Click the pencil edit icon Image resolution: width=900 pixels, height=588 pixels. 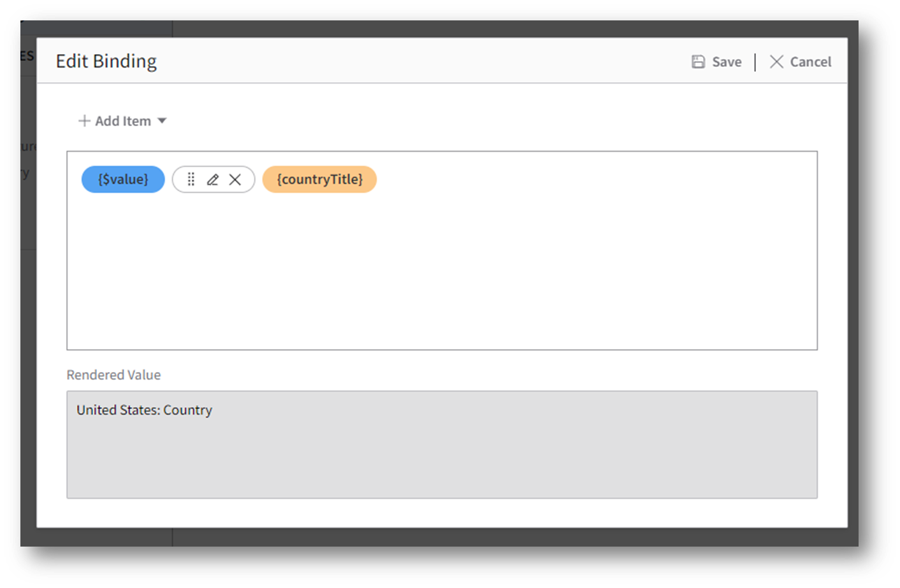[213, 180]
